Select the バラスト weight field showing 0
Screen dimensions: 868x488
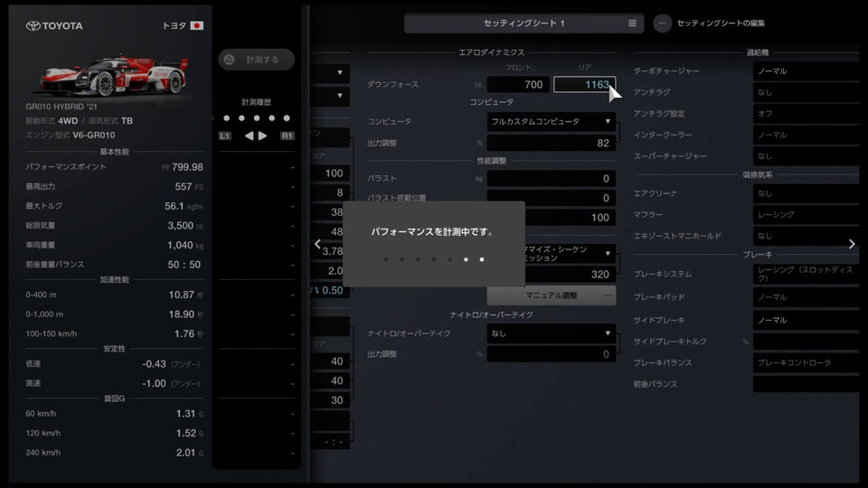point(552,179)
